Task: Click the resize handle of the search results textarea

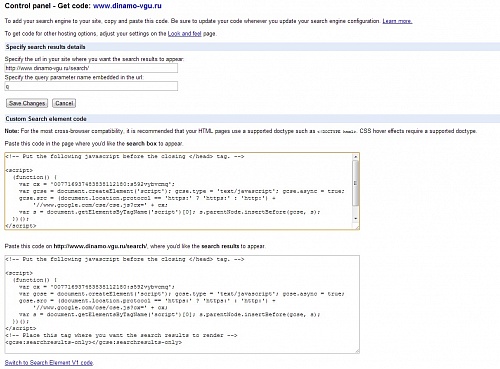Action: click(x=357, y=351)
